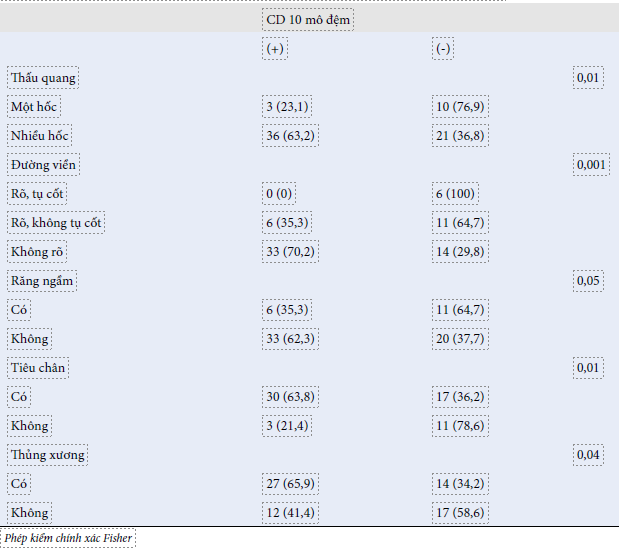This screenshot has width=619, height=553.
Task: Select the 'Rõ, không tụ cốt' label
Action: pos(56,223)
